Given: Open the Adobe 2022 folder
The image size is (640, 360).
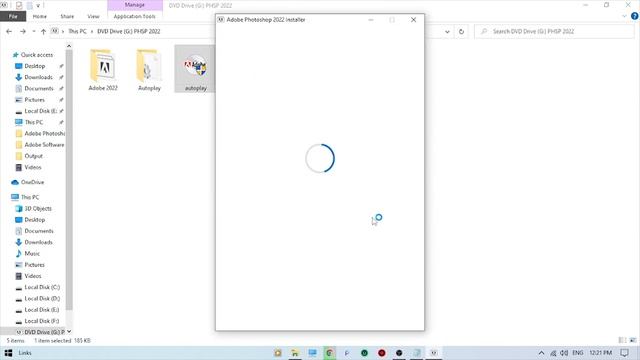Looking at the screenshot, I should pyautogui.click(x=103, y=69).
